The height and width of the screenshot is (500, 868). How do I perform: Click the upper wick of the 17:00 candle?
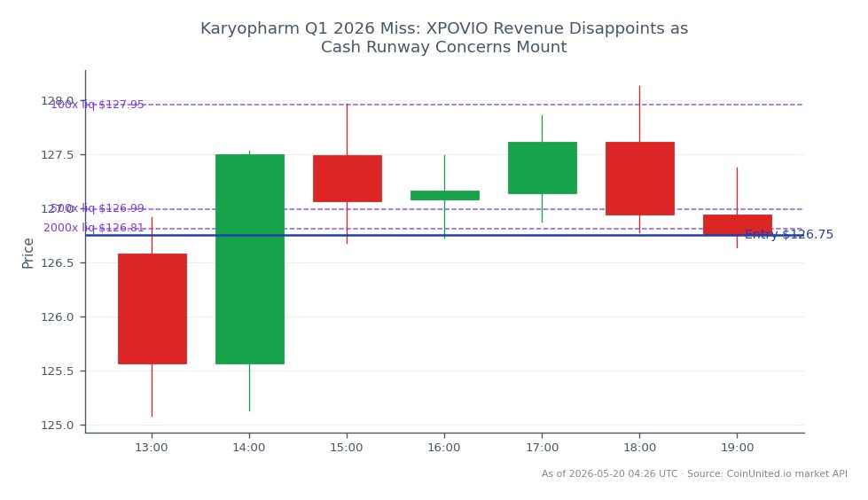tap(542, 129)
